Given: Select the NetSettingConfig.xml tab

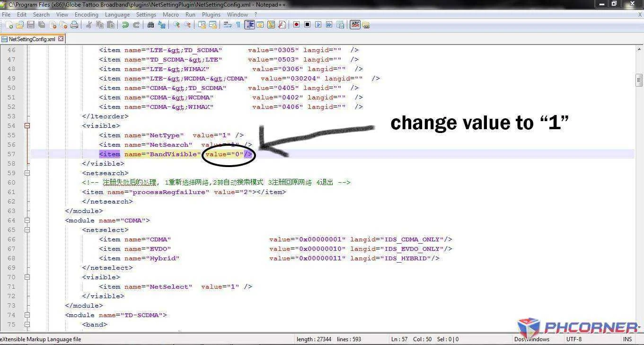Looking at the screenshot, I should tap(32, 39).
